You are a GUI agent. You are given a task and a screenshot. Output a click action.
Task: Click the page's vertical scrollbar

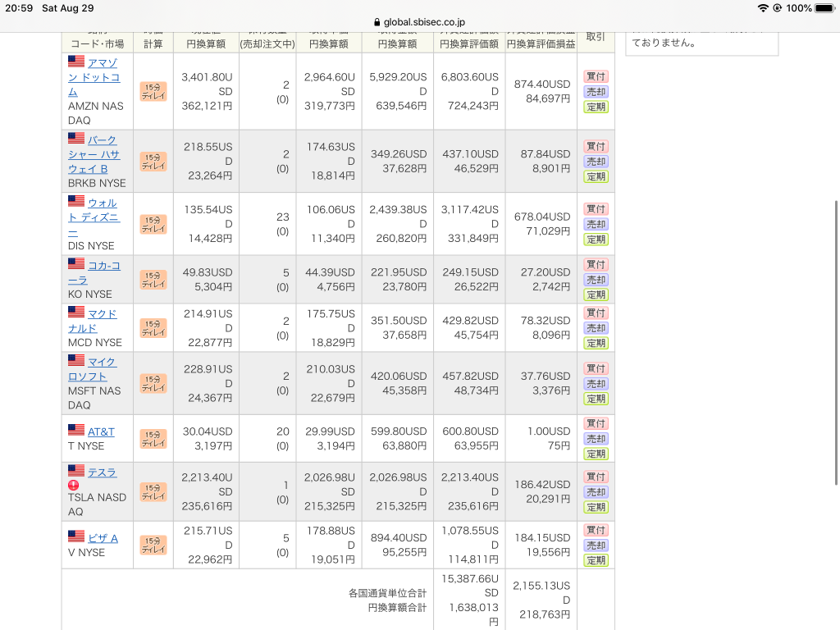[x=836, y=343]
